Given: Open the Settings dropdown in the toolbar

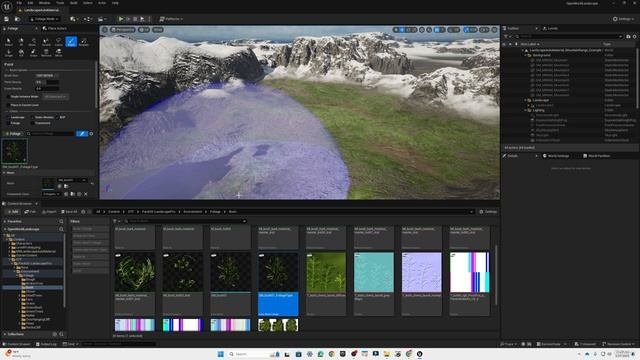Looking at the screenshot, I should point(624,19).
